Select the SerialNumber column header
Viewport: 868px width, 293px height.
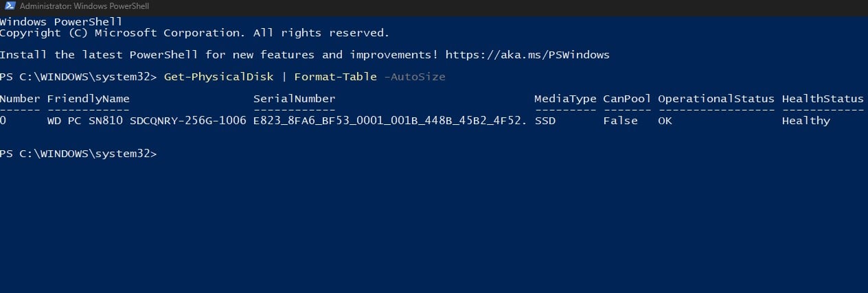pyautogui.click(x=294, y=99)
